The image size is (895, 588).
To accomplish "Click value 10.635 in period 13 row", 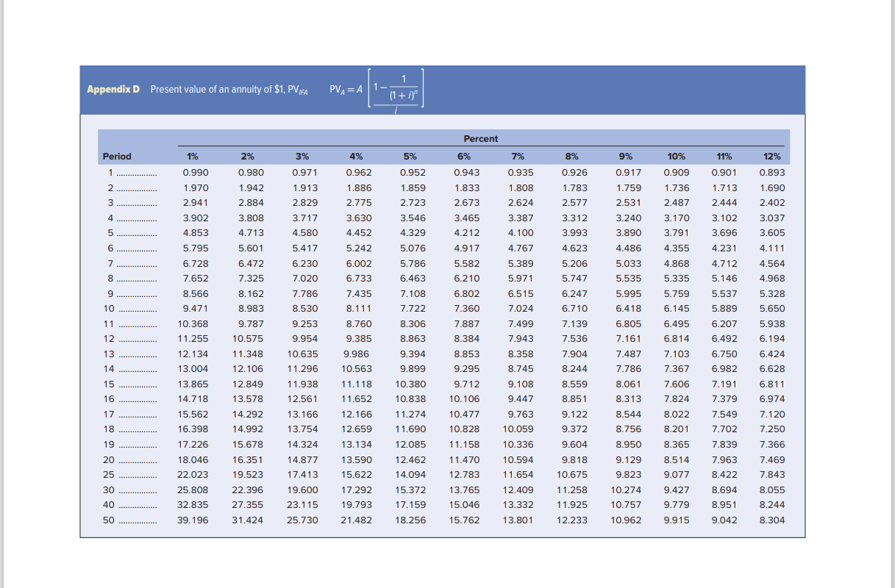I will pyautogui.click(x=302, y=354).
